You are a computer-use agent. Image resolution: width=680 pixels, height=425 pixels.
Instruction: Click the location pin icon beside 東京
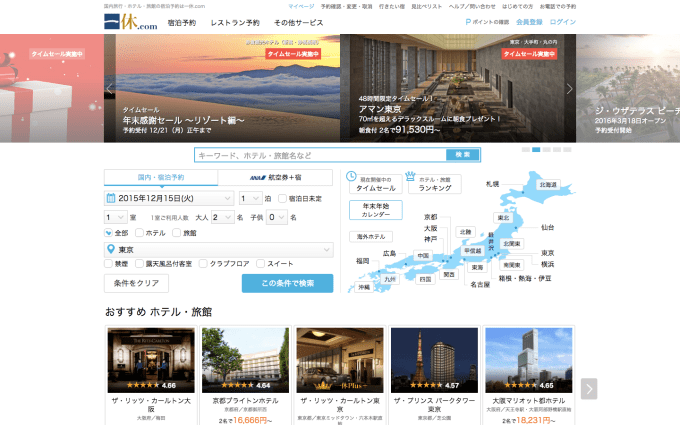coord(111,249)
